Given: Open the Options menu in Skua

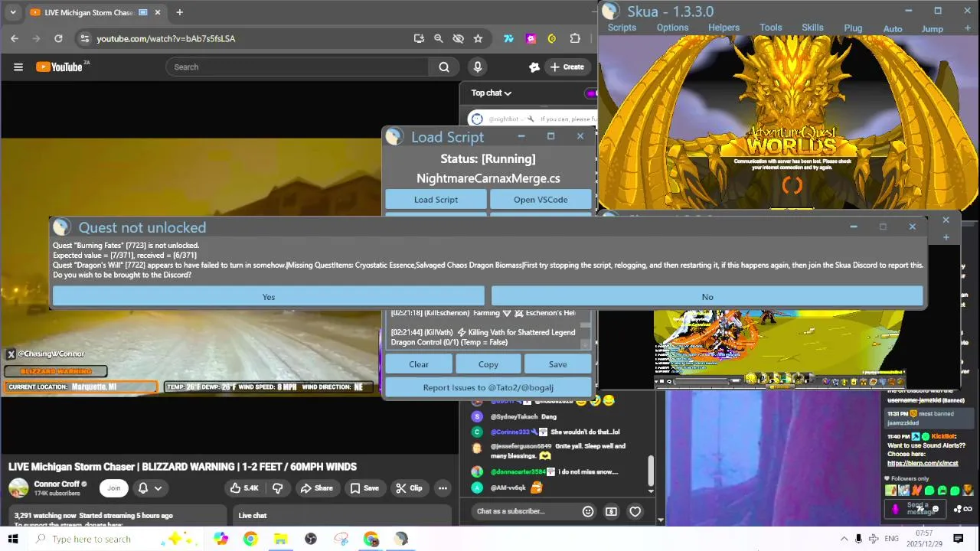Looking at the screenshot, I should [x=672, y=28].
